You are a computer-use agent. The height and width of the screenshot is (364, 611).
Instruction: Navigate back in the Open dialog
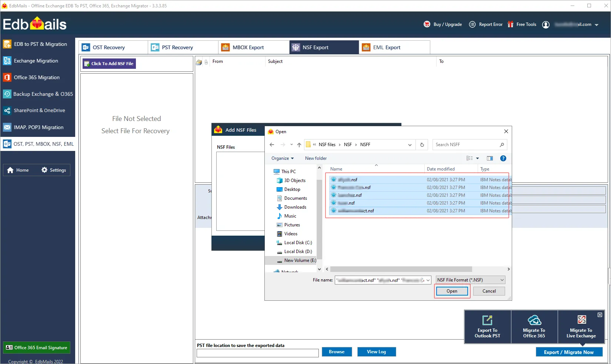tap(272, 145)
